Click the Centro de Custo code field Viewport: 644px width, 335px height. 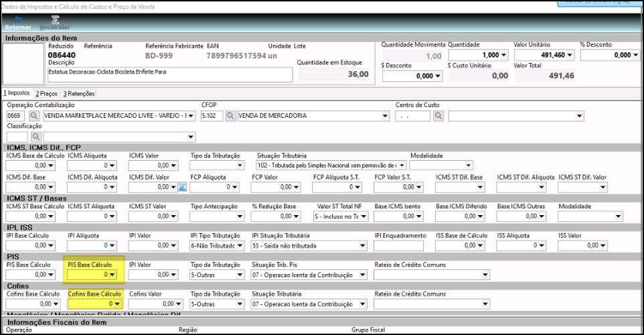click(x=413, y=116)
